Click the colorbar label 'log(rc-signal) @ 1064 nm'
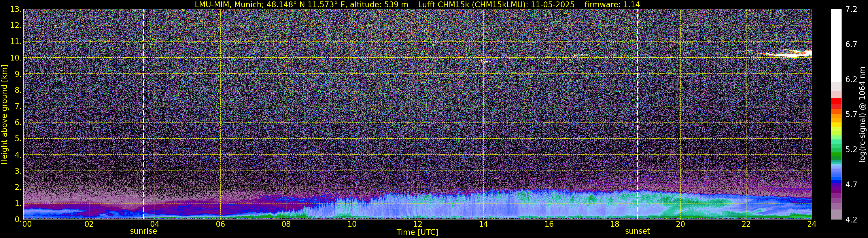 pos(862,114)
